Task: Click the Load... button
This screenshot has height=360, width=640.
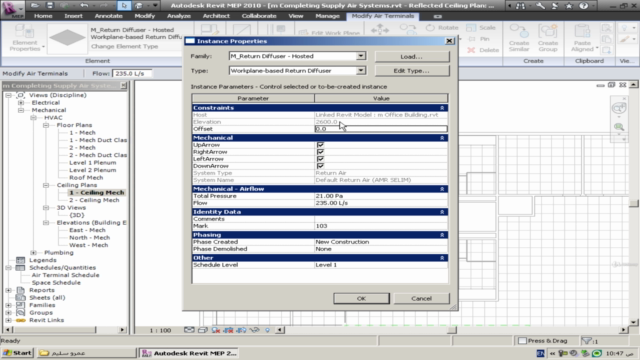Action: click(x=412, y=56)
